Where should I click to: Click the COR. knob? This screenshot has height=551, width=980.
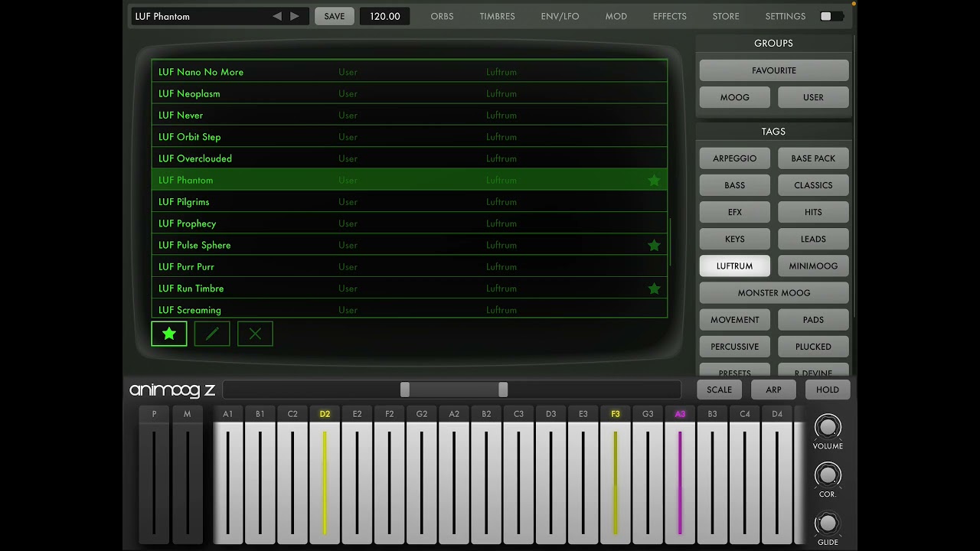(828, 475)
